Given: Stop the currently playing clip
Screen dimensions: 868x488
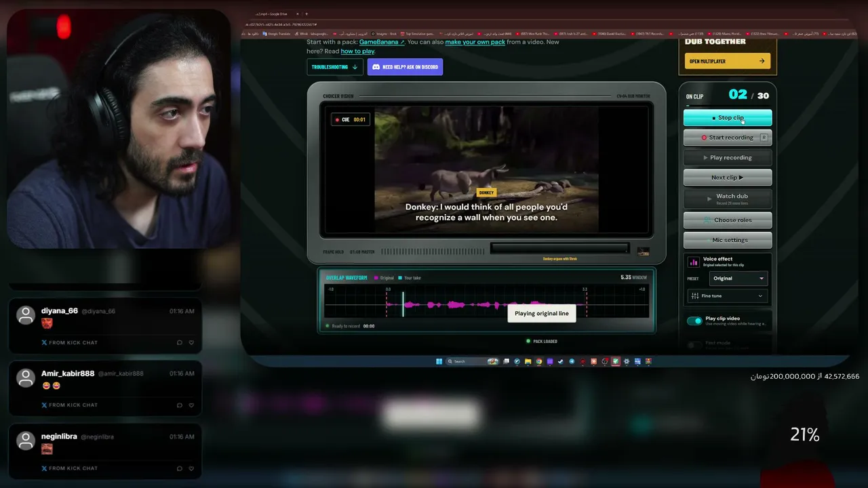Looking at the screenshot, I should click(728, 118).
